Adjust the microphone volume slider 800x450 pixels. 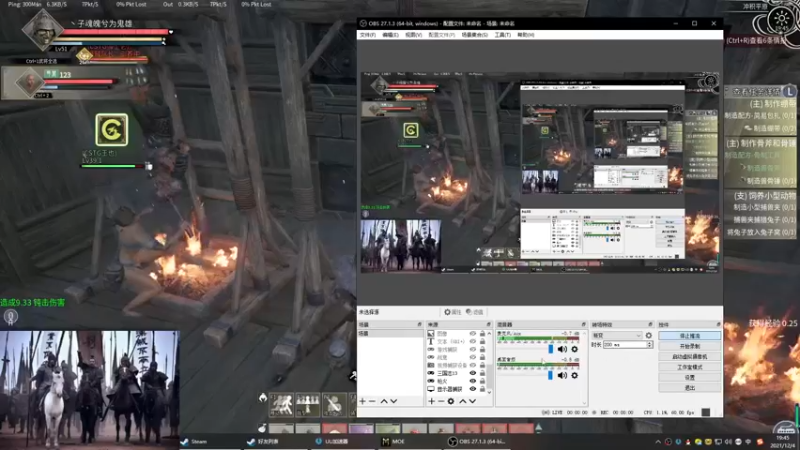551,349
